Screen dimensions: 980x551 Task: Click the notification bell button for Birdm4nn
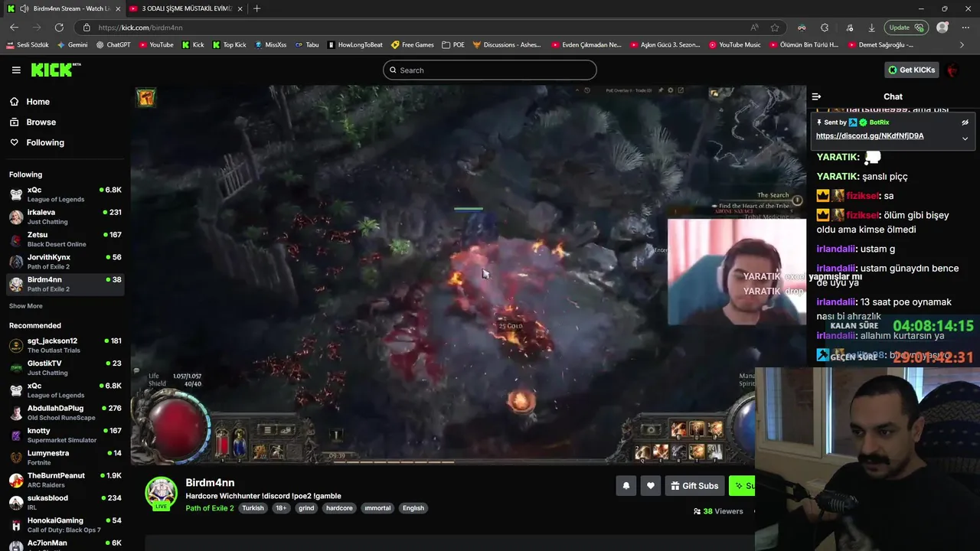626,486
